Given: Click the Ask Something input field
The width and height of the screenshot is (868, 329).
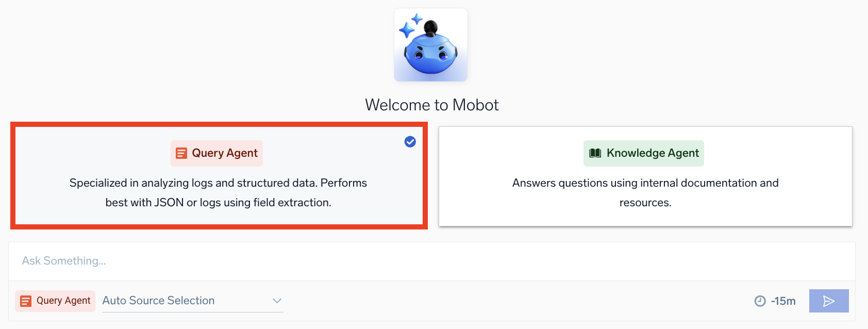Looking at the screenshot, I should tap(206, 261).
